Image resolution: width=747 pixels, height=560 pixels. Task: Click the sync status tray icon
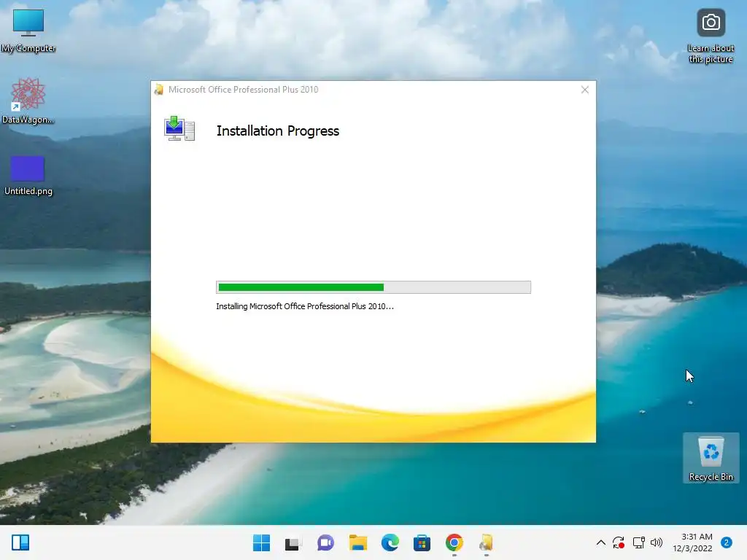619,542
